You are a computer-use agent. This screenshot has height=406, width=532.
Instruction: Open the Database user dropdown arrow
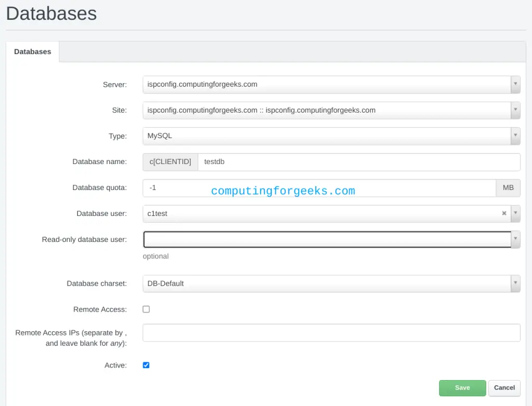[x=515, y=213]
